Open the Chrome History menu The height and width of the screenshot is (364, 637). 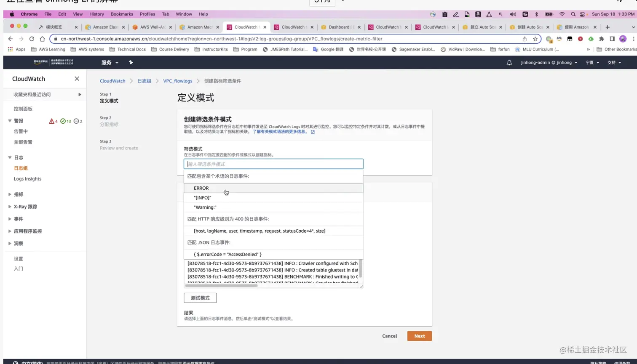[96, 14]
